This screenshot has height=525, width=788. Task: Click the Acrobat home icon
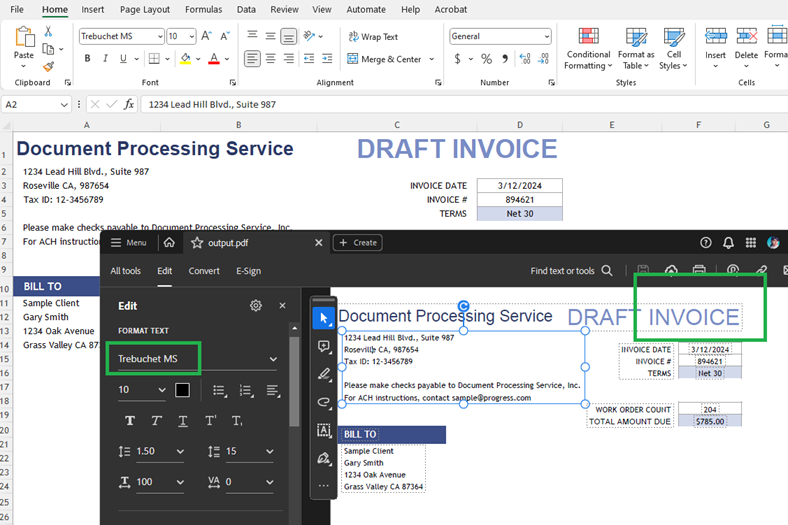click(170, 242)
